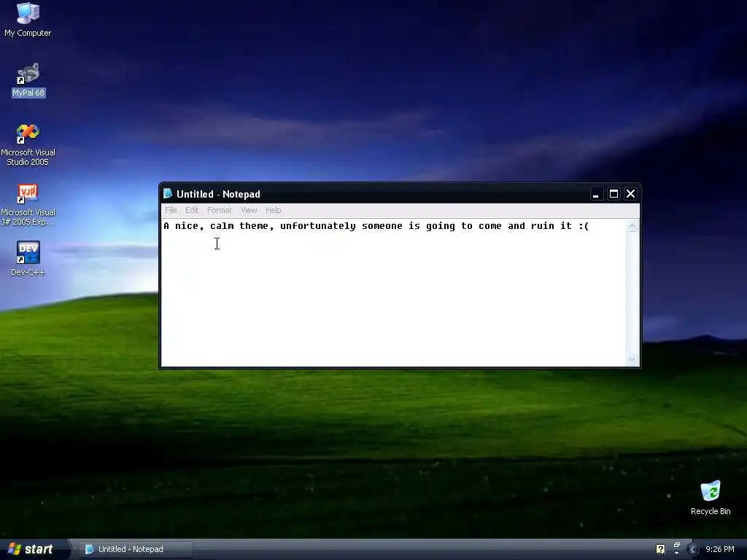Click the word 'unfortunately' in the text
This screenshot has height=560, width=747.
[x=318, y=226]
